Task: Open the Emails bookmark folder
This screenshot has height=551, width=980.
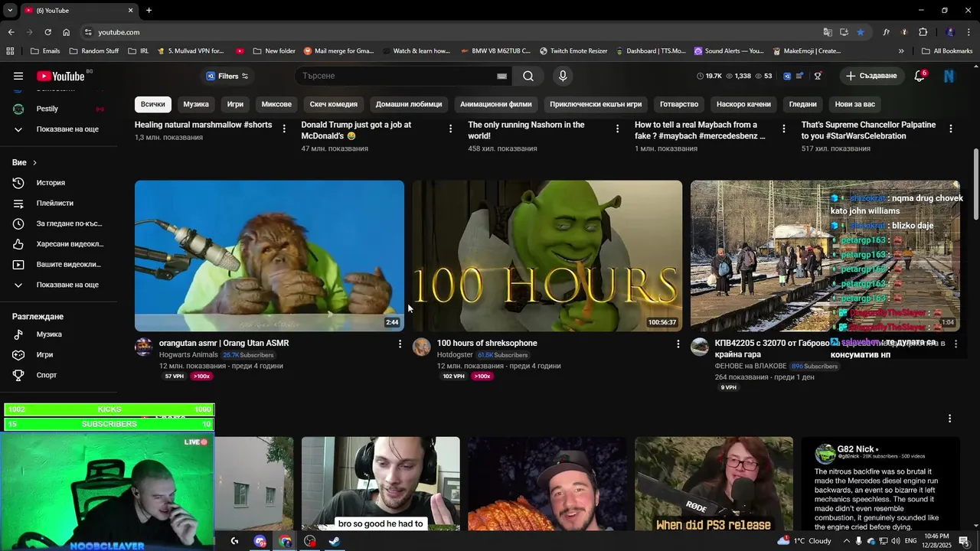Action: 44,51
